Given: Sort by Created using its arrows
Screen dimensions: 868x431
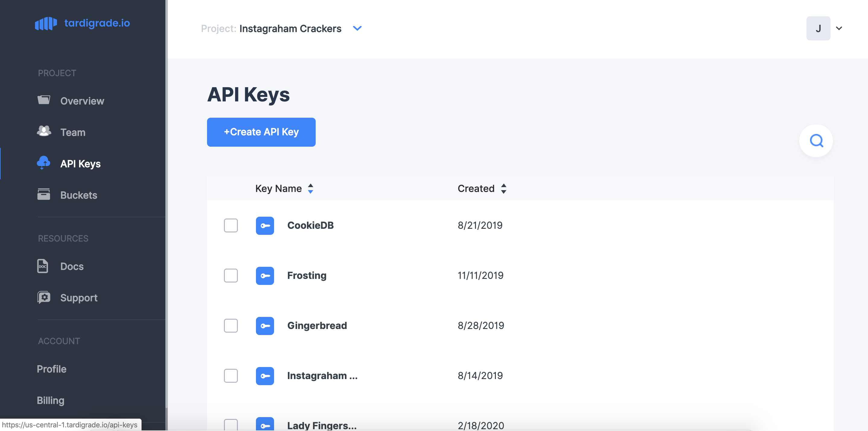Looking at the screenshot, I should point(504,188).
